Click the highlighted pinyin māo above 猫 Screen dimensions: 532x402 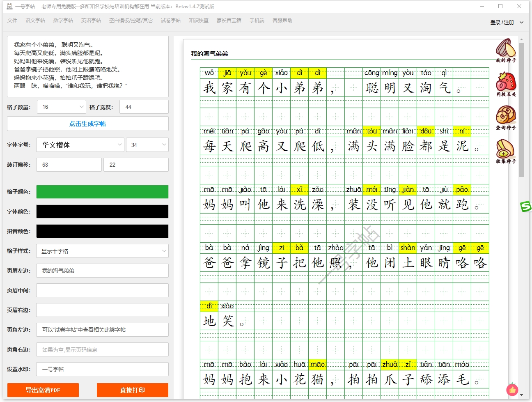click(317, 364)
